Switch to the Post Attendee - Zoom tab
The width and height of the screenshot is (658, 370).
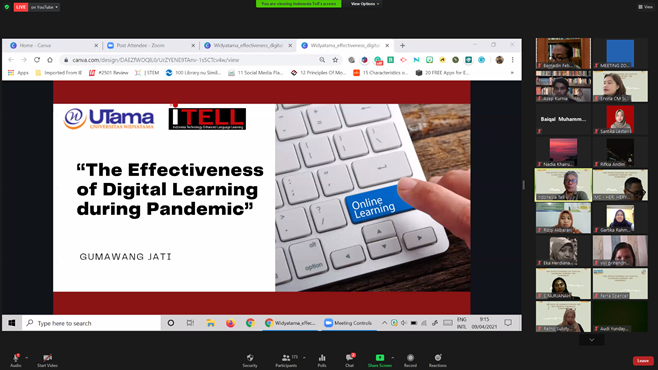click(150, 45)
